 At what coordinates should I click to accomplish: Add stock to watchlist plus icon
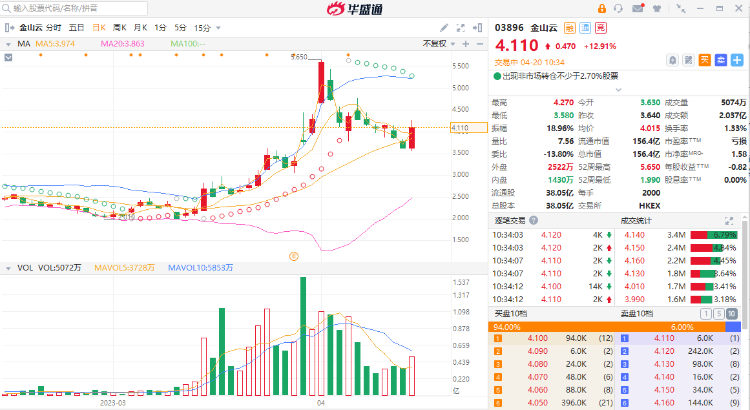point(737,60)
